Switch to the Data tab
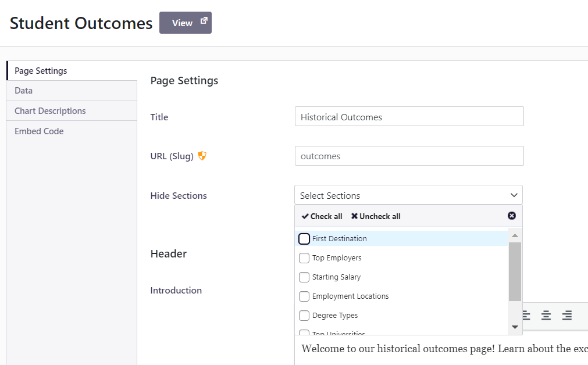588x365 pixels. click(24, 91)
